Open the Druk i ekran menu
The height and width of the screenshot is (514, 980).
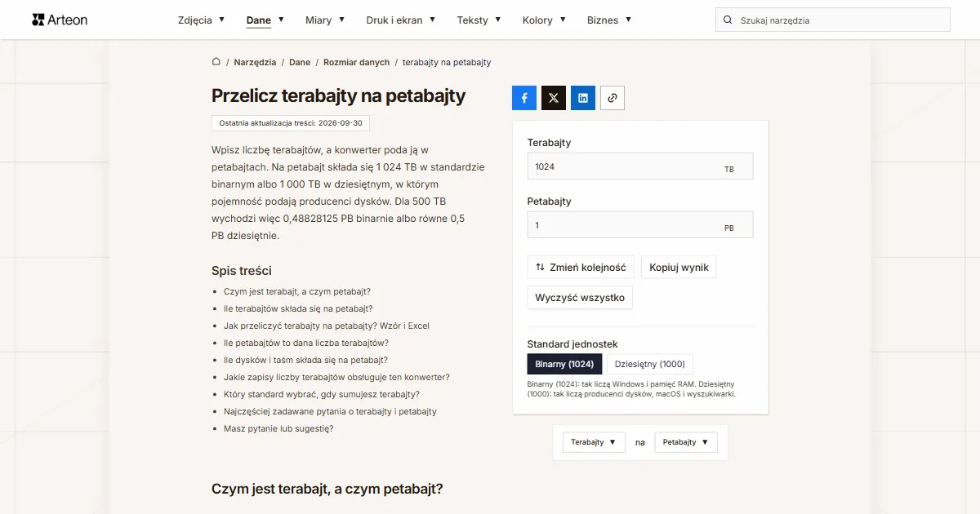(x=401, y=20)
